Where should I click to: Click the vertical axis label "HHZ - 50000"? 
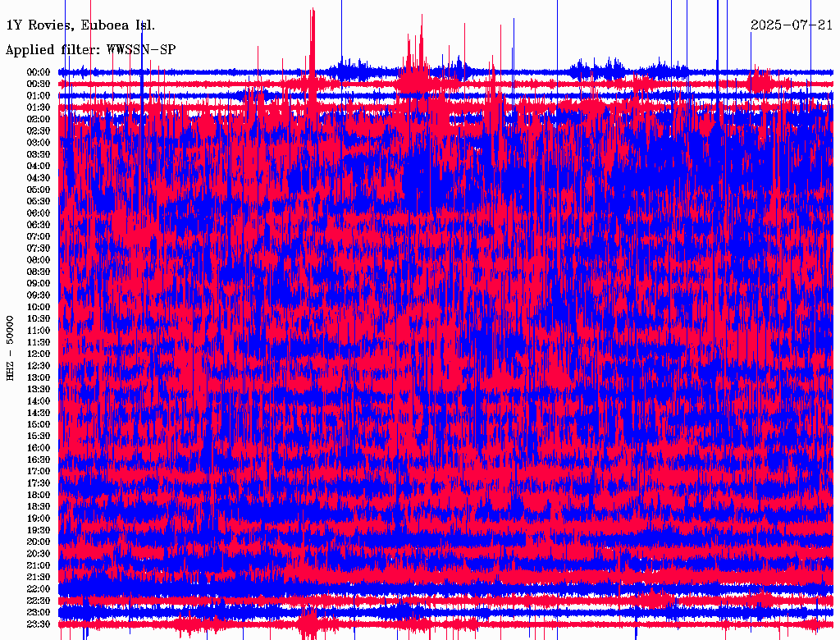(10, 348)
